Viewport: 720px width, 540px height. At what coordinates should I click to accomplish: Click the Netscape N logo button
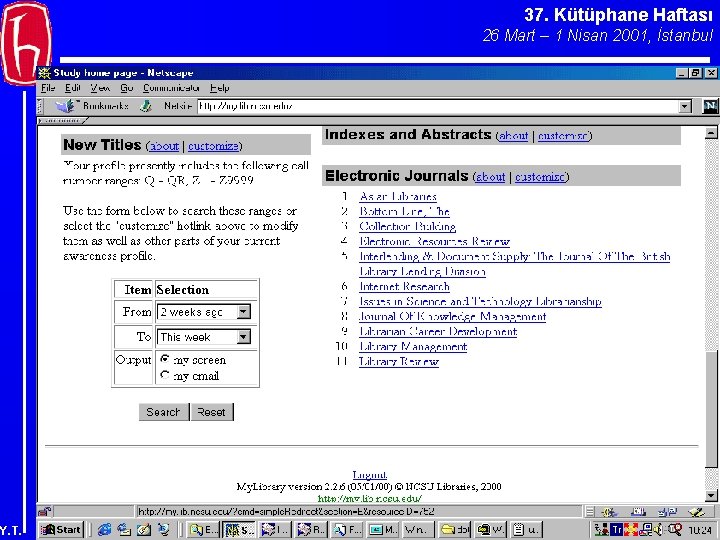[710, 106]
